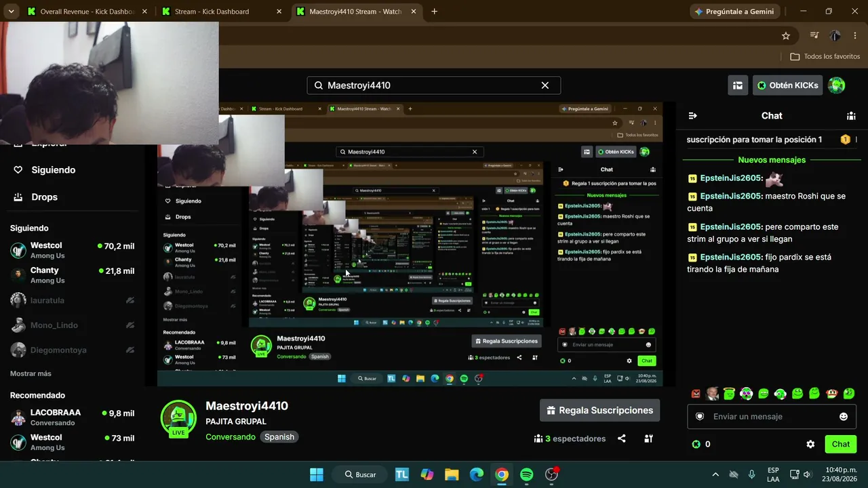Close the Overall Revenue tab
The image size is (868, 488).
[x=144, y=12]
